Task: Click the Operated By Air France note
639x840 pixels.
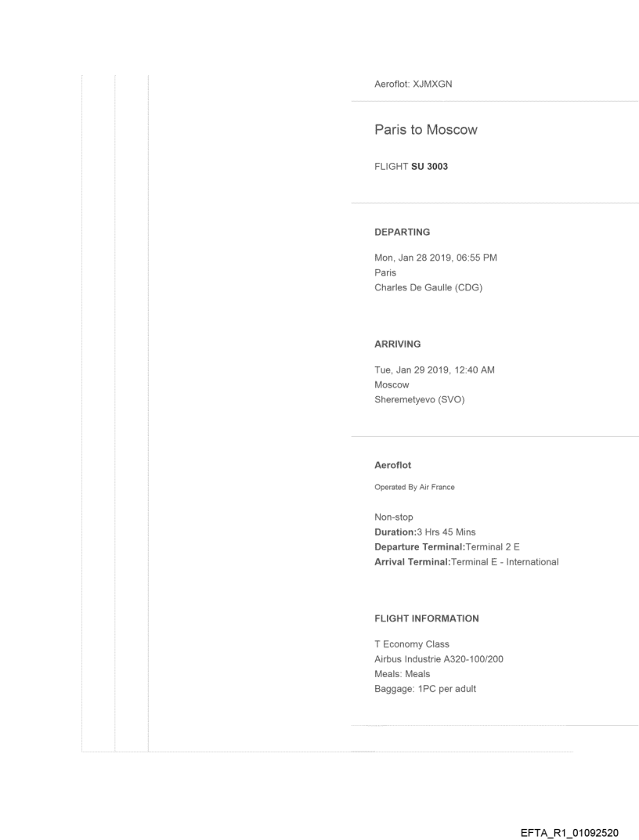Action: (414, 487)
